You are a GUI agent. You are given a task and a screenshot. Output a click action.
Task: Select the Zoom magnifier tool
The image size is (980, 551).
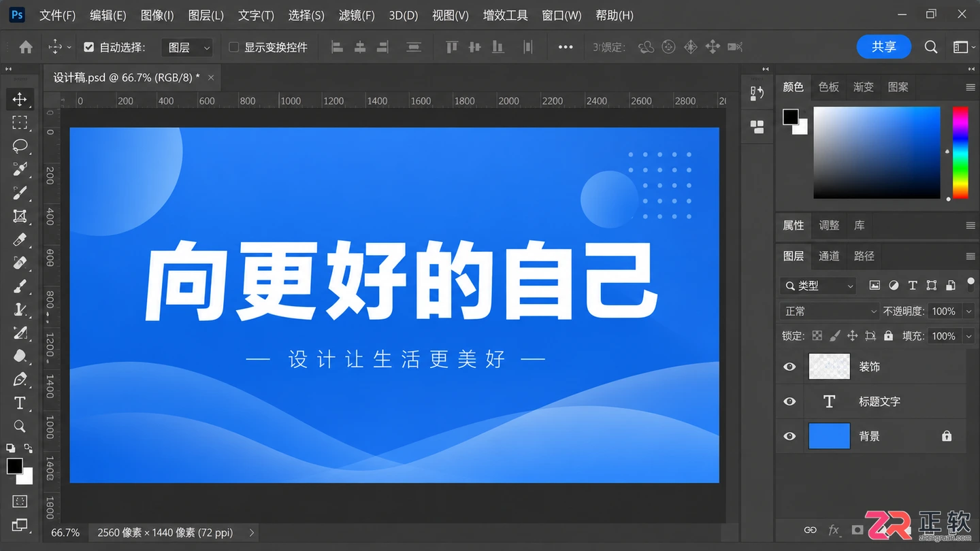(x=20, y=426)
